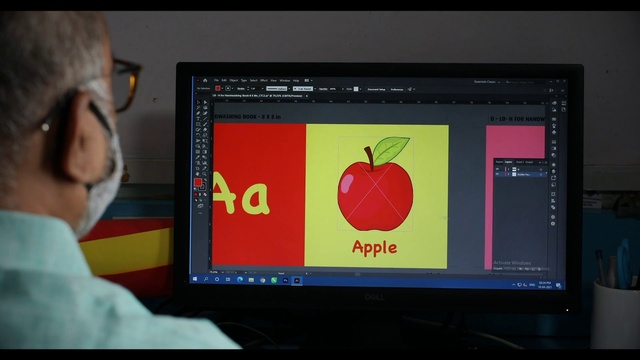The image size is (640, 360).
Task: Open Photoshop from the taskbar
Action: pyautogui.click(x=285, y=280)
